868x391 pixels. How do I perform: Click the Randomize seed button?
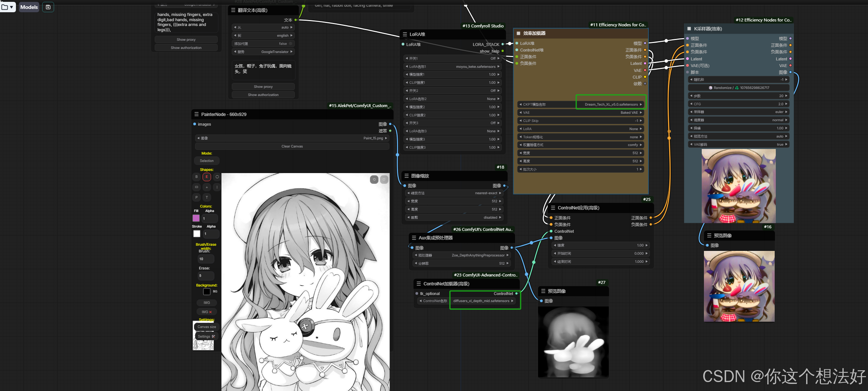(x=738, y=88)
